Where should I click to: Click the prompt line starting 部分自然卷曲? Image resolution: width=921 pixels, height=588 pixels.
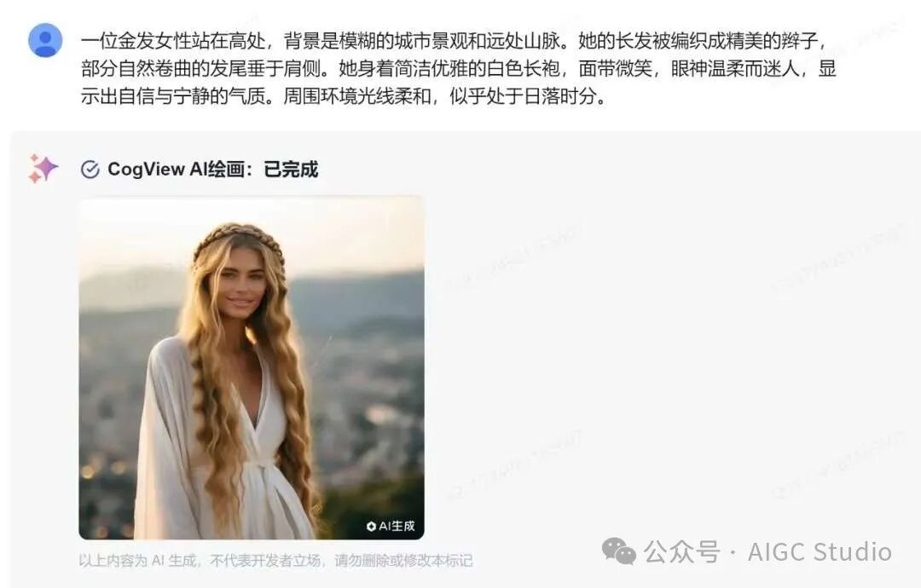click(x=458, y=69)
